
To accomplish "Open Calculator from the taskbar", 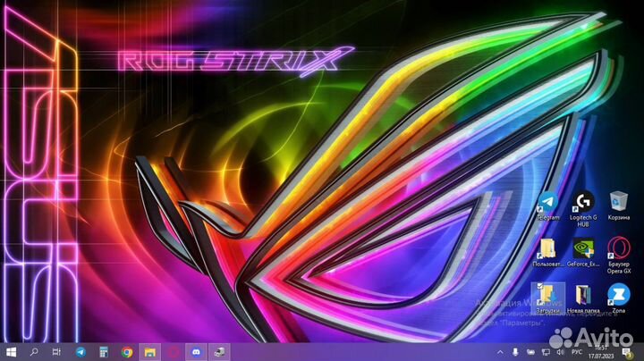I will coord(104,352).
